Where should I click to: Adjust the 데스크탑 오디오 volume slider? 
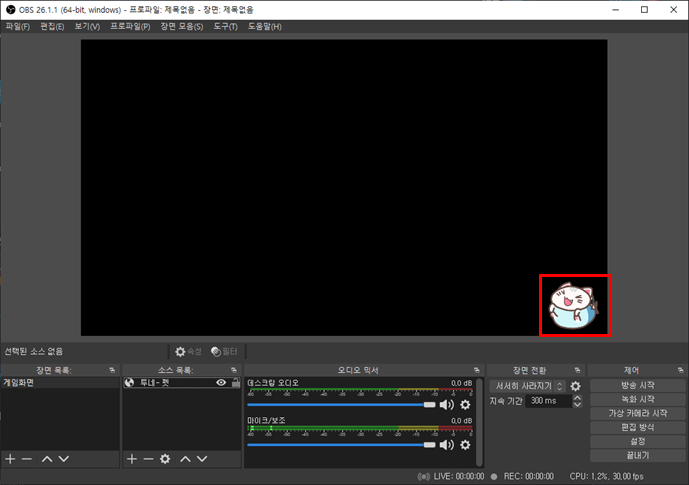341,405
